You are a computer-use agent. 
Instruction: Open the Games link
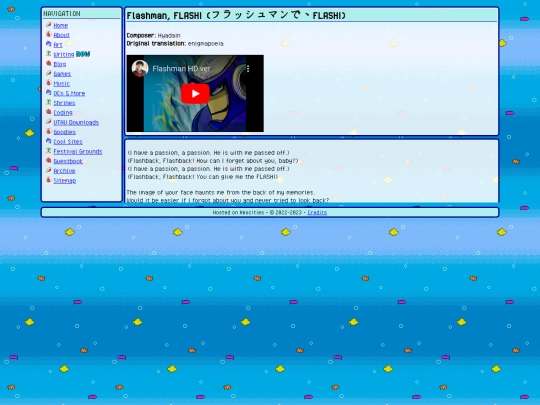[x=62, y=74]
